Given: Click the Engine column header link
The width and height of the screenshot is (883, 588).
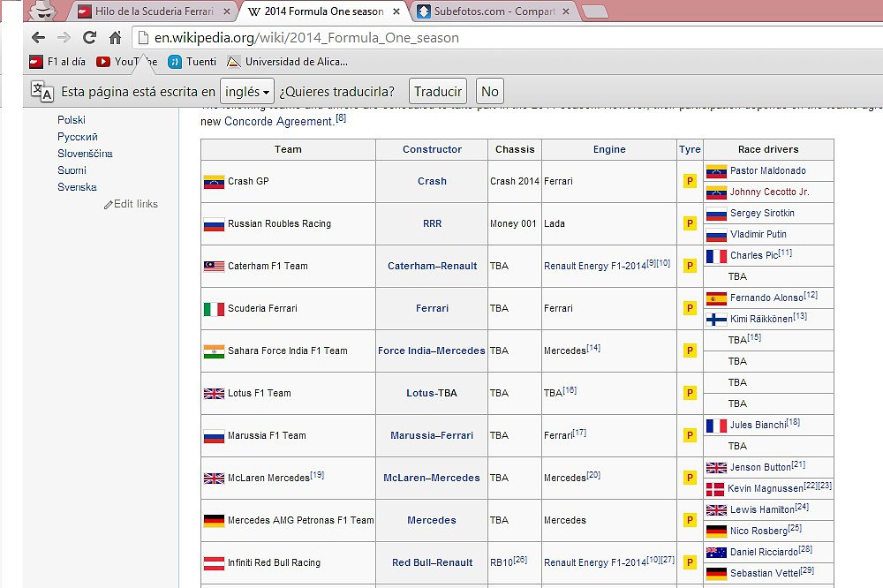Looking at the screenshot, I should click(609, 149).
